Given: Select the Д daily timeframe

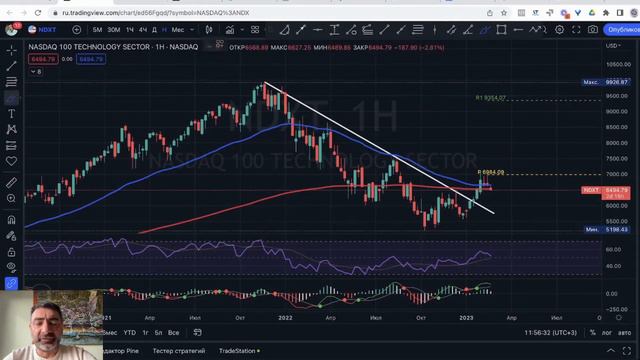Looking at the screenshot, I should click(x=154, y=30).
